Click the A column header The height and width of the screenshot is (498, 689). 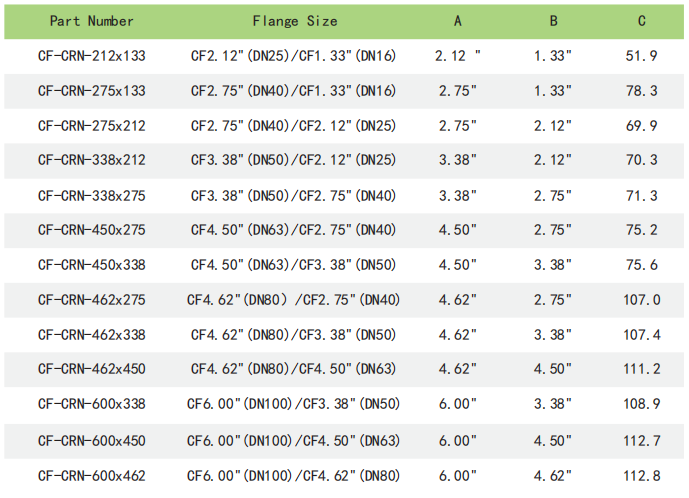pyautogui.click(x=458, y=21)
